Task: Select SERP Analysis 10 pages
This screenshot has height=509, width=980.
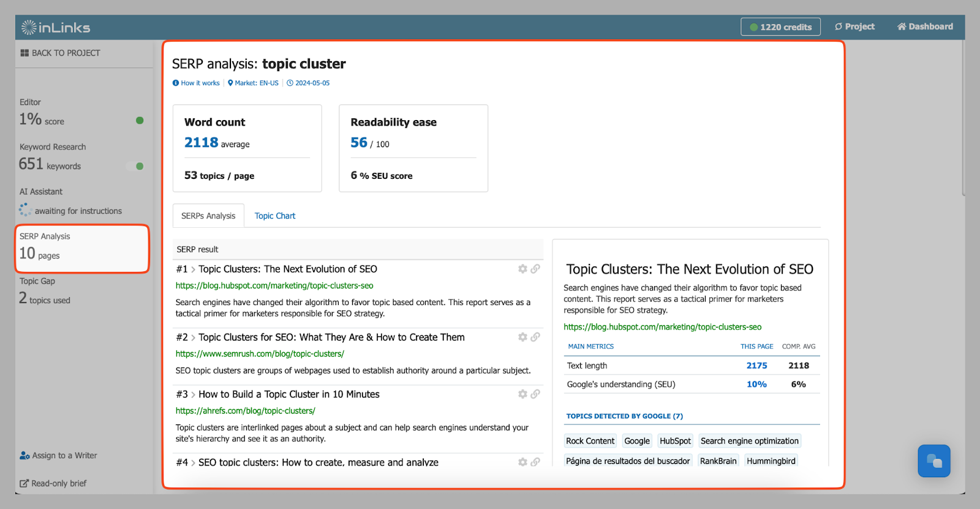Action: click(x=82, y=248)
